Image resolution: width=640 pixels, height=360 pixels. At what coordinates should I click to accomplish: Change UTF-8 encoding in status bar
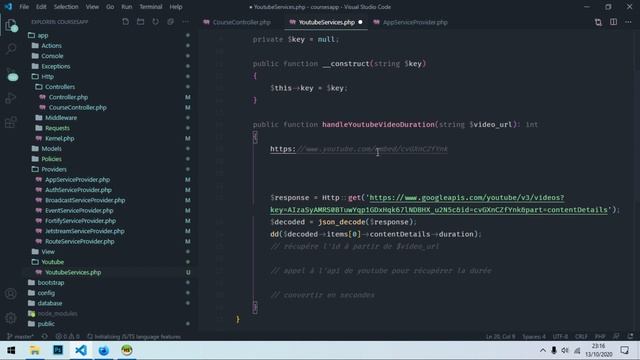560,337
